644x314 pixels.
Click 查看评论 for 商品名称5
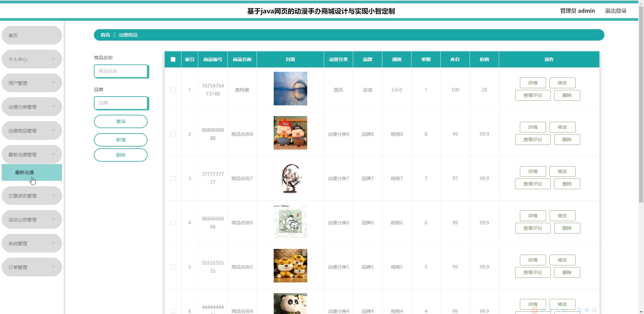533,272
